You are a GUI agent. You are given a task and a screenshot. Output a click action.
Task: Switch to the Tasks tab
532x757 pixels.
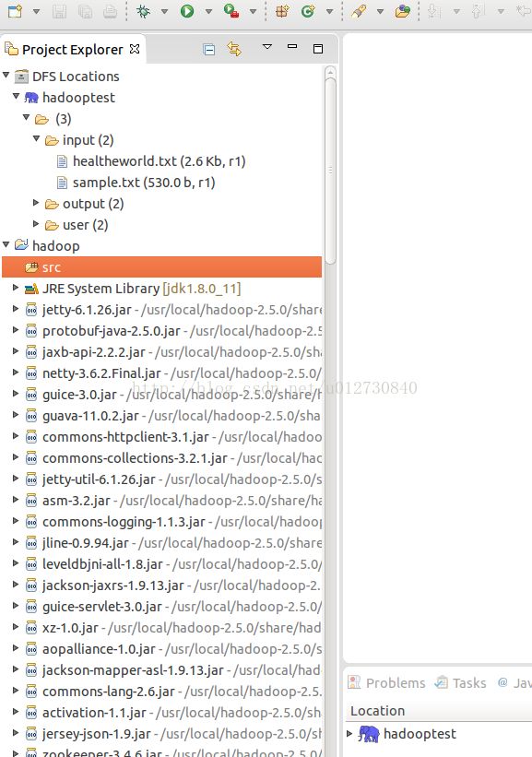coord(461,682)
